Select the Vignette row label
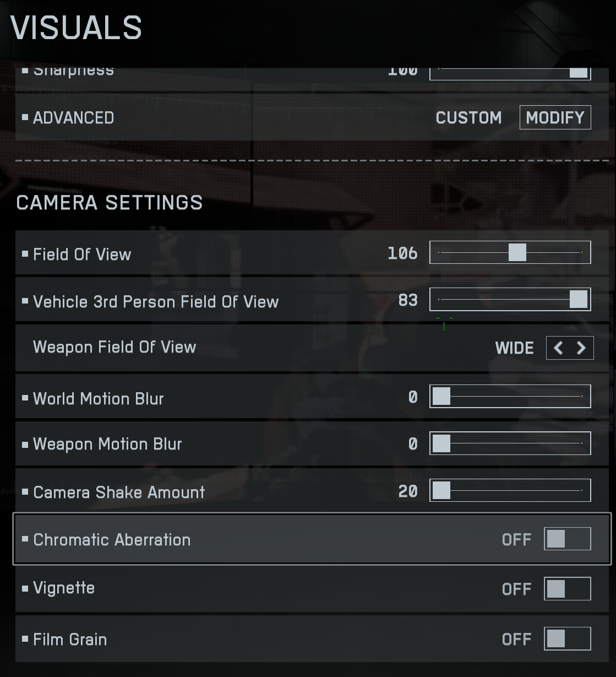Screen dimensions: 616x677 [64, 588]
